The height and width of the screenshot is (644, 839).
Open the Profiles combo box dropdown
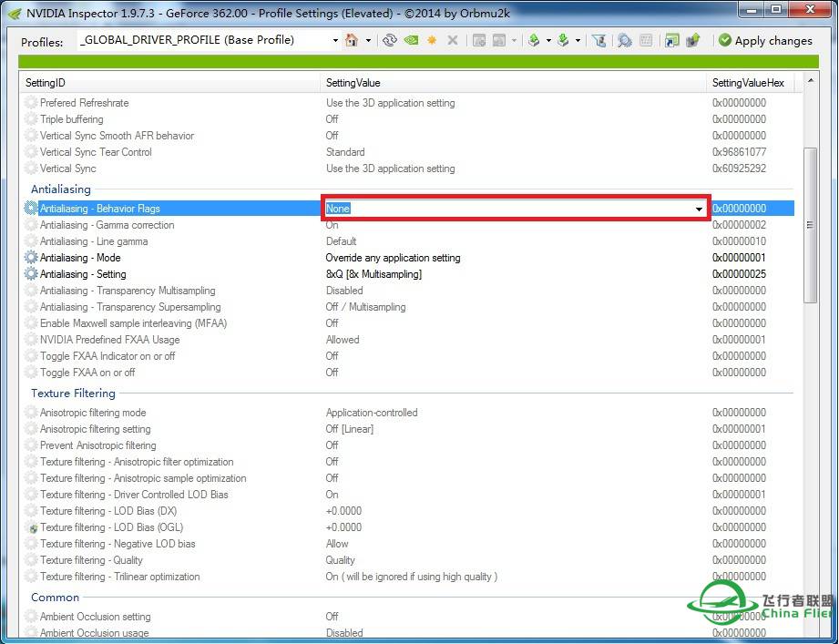pyautogui.click(x=334, y=40)
